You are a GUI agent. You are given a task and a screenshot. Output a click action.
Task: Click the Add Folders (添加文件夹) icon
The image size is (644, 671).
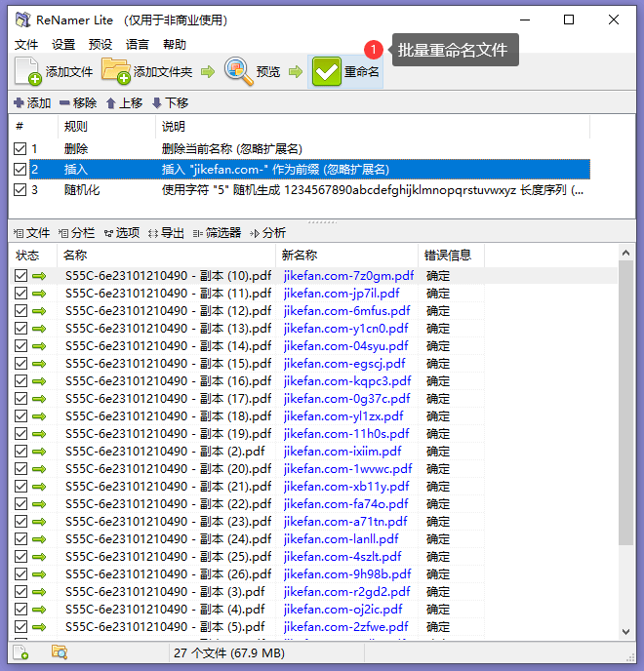click(116, 70)
